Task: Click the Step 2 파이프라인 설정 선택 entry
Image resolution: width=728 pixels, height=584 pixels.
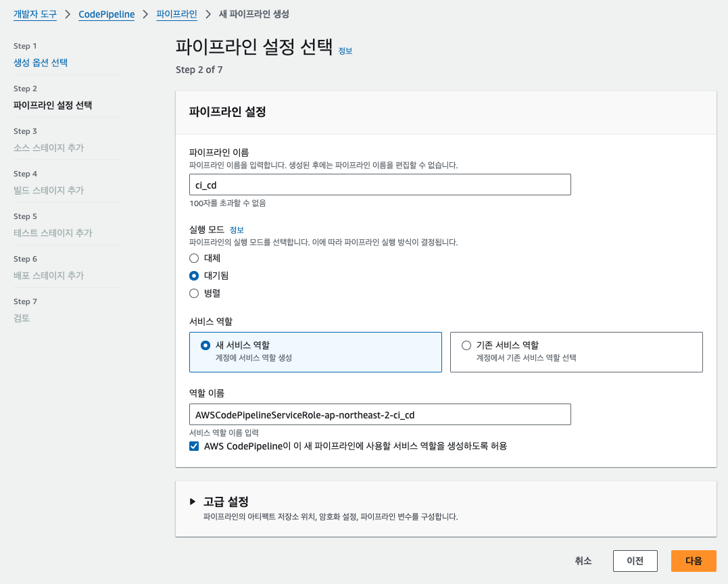Action: (53, 105)
